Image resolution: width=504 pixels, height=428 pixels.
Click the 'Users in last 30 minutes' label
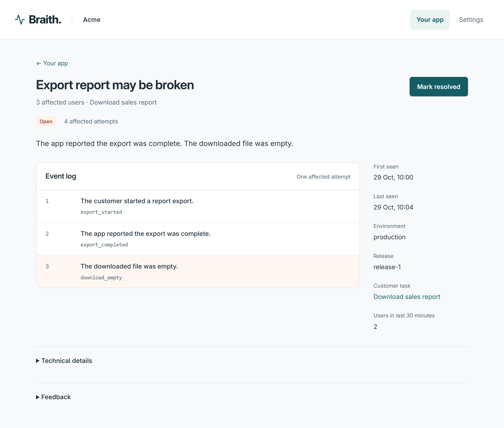point(404,315)
